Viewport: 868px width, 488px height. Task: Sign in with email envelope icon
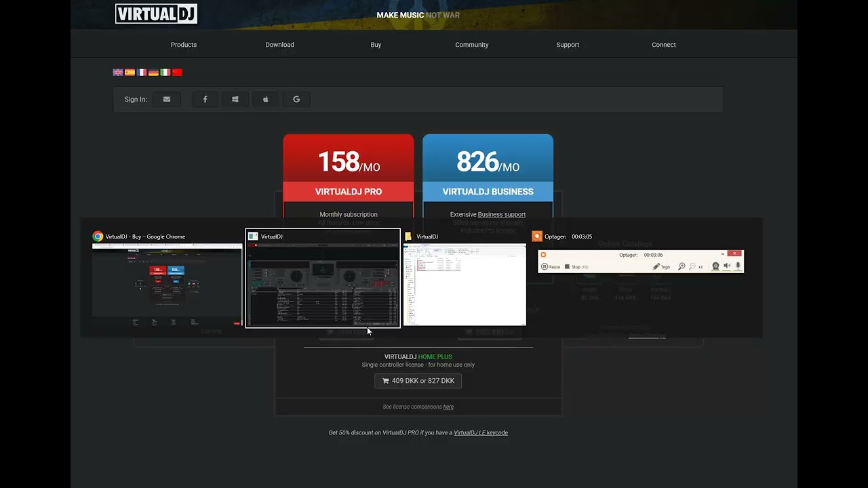(167, 100)
